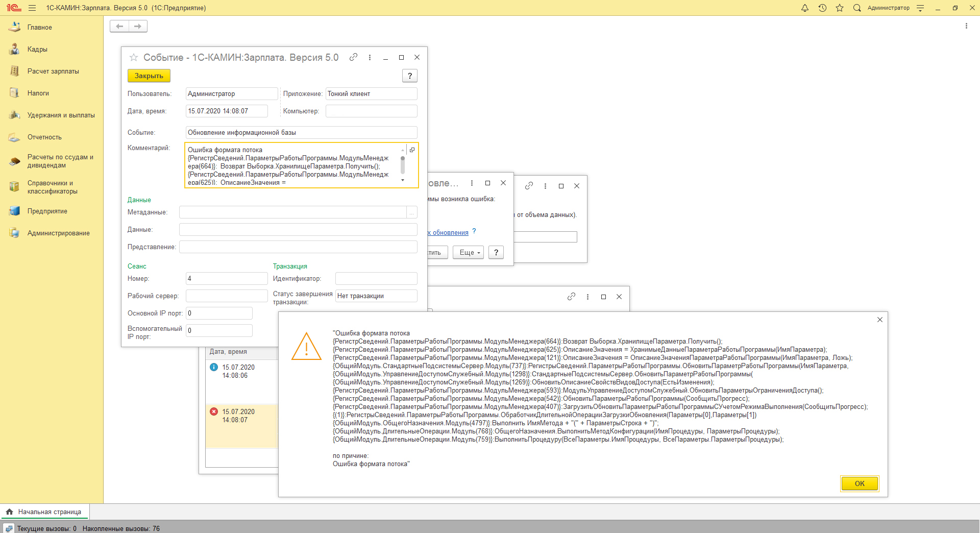Add Событие window to favorites star
980x533 pixels.
[134, 57]
